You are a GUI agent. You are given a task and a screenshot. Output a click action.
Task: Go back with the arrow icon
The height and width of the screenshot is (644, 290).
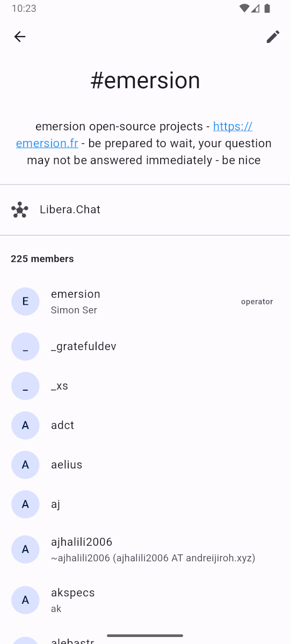click(x=20, y=36)
